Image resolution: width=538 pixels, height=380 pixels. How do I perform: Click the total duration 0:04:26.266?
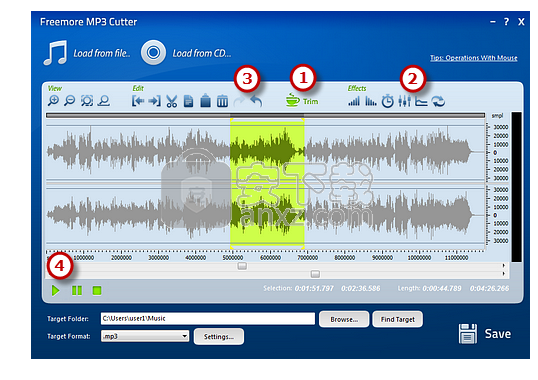pos(489,288)
